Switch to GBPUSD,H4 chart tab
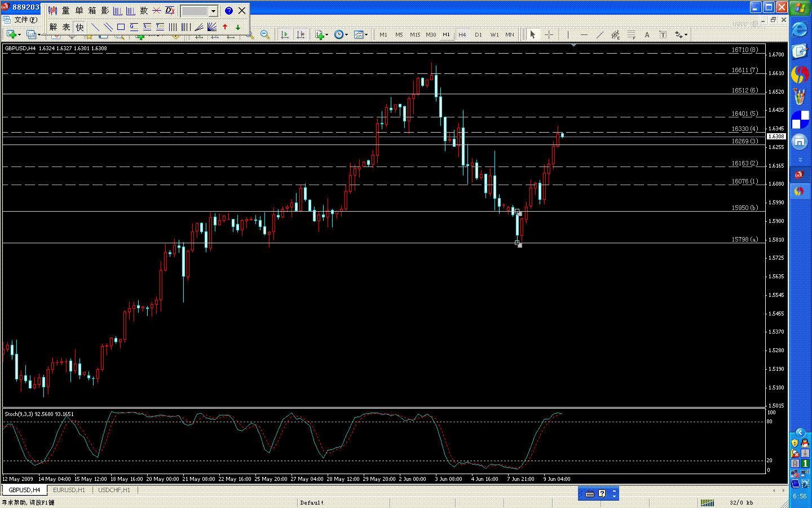The image size is (812, 508). coord(24,490)
